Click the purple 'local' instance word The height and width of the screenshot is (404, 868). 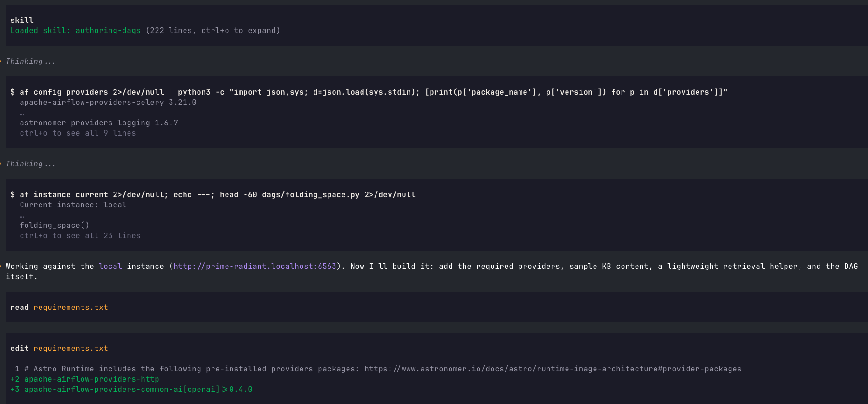pyautogui.click(x=110, y=267)
